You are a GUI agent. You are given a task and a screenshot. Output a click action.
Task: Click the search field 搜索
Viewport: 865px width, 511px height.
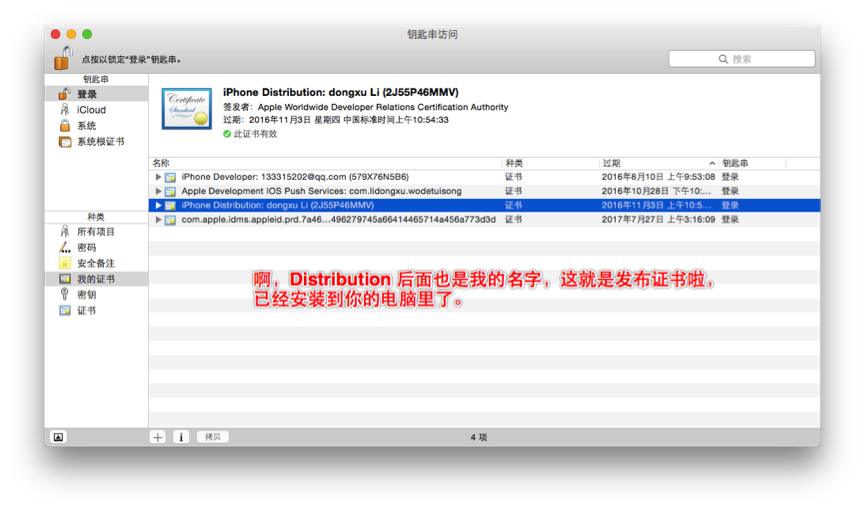pos(741,59)
